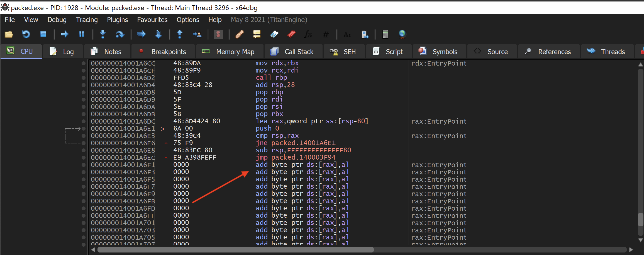The image size is (644, 255).
Task: Select the 'jmp packed.140003F94' instruction
Action: [x=296, y=158]
